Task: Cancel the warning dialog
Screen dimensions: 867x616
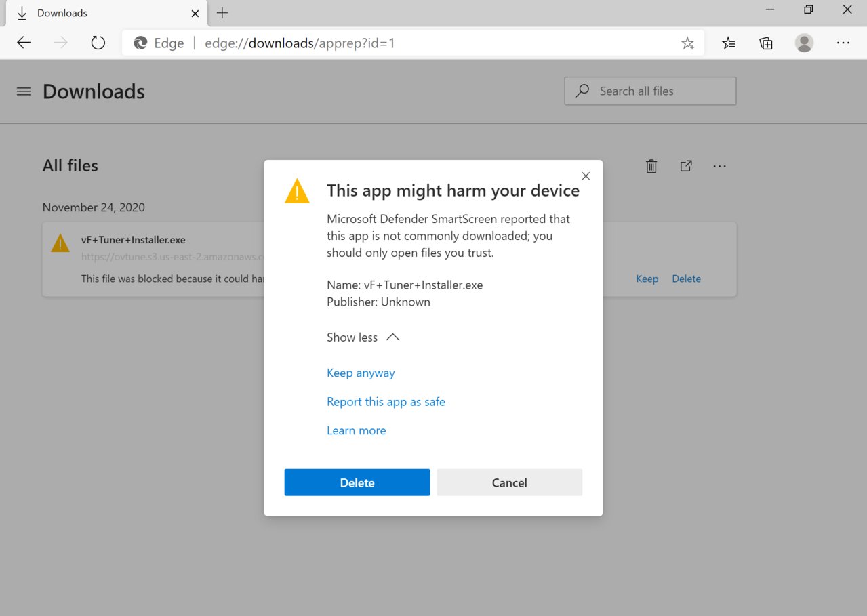Action: pyautogui.click(x=509, y=482)
